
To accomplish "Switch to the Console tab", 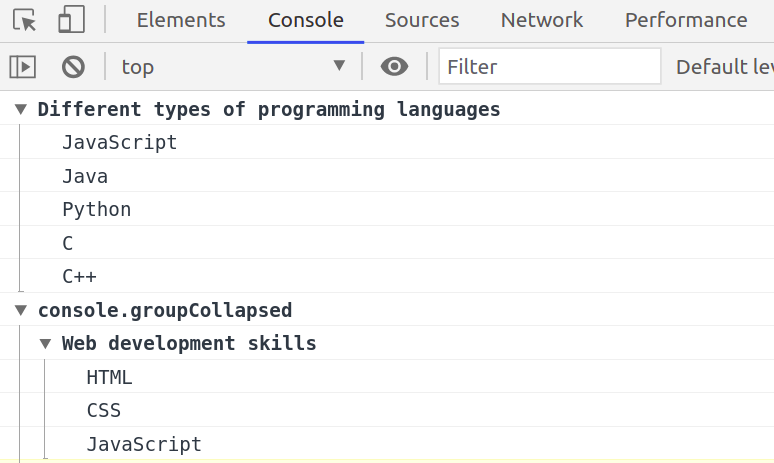I will click(x=306, y=20).
